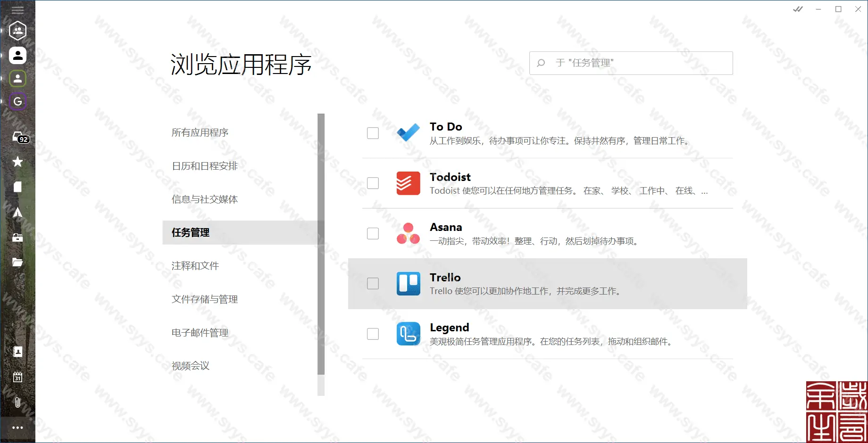The width and height of the screenshot is (868, 443).
Task: Click the Todoist app logo
Action: 408,183
